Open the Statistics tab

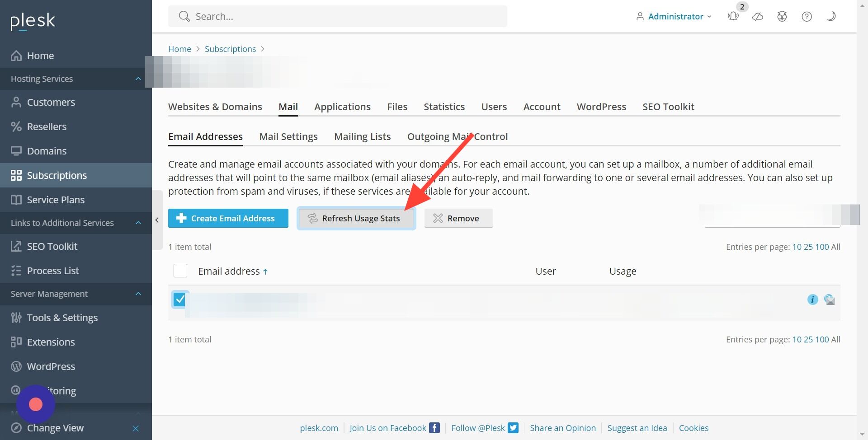(444, 107)
